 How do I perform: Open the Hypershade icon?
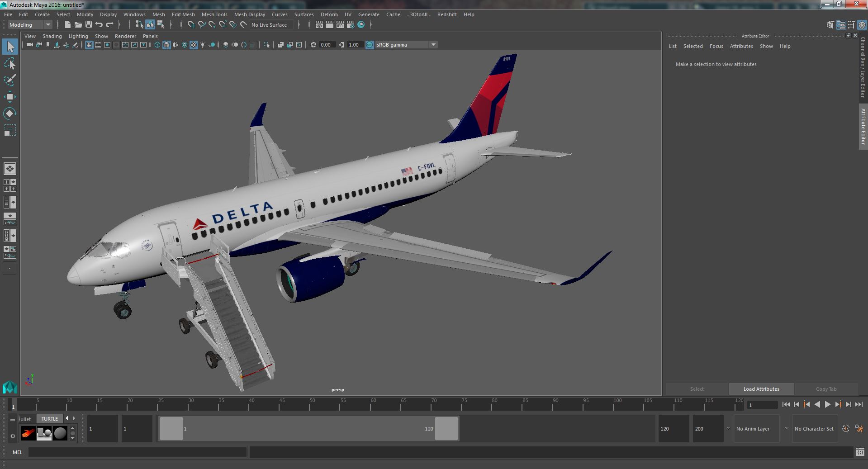[x=361, y=25]
